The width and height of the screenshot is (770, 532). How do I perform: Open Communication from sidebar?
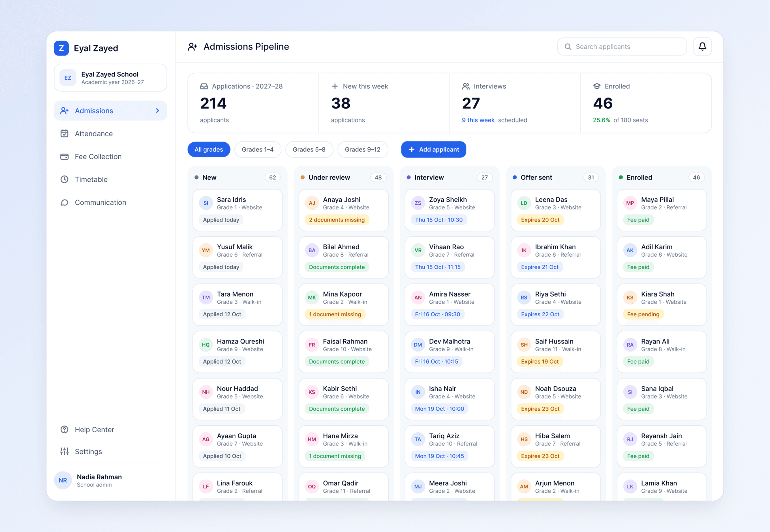click(110, 203)
